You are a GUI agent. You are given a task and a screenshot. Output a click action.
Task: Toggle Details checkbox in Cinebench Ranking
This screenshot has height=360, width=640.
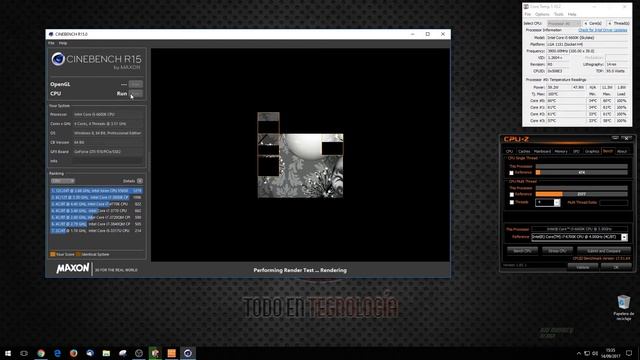(x=140, y=181)
